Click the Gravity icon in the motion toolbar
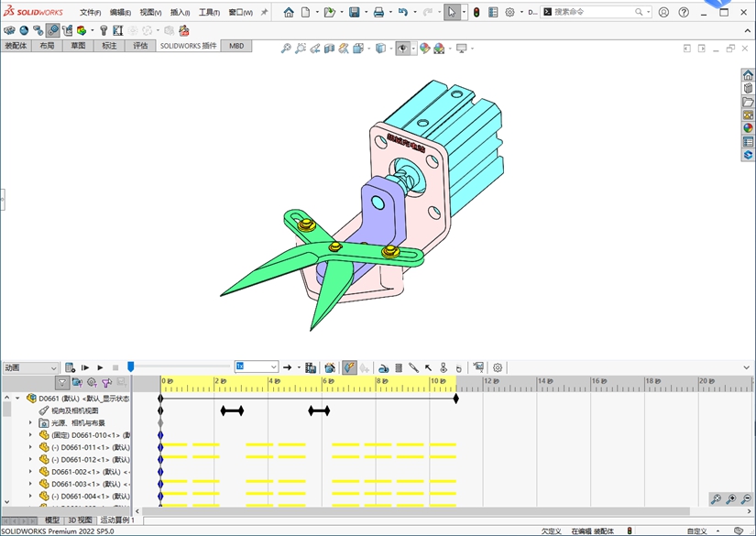Screen dimensions: 756x536 coord(459,367)
